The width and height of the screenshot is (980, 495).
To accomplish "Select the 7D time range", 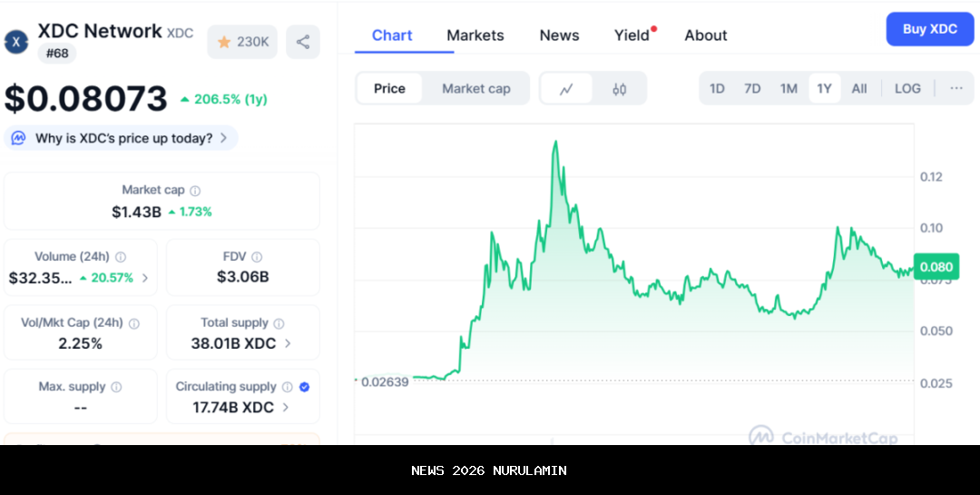I will (x=752, y=88).
